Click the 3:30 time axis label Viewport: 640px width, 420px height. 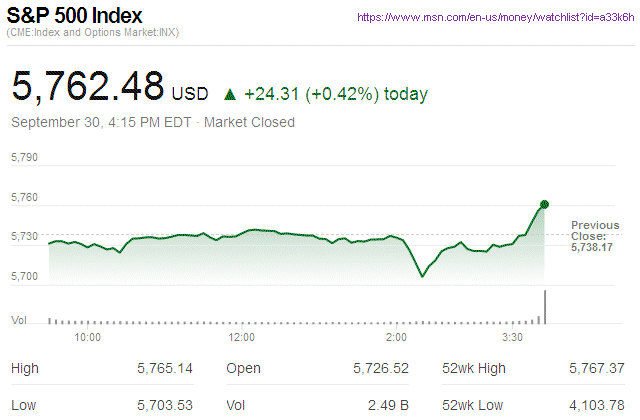511,338
